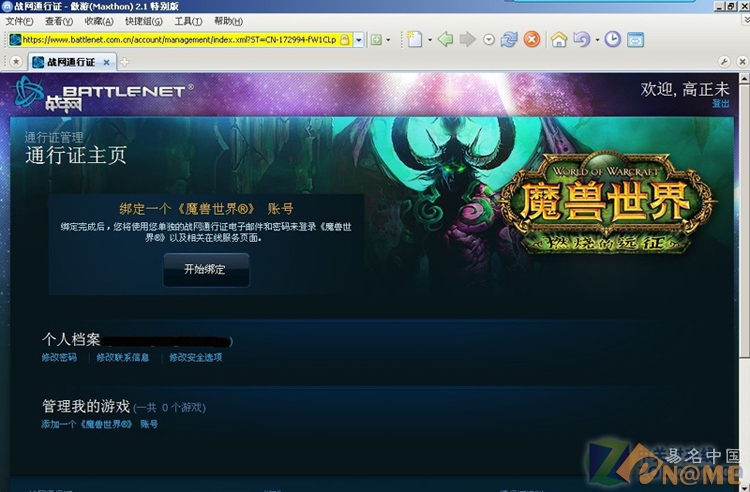Click the SSL padlock icon in address bar
This screenshot has height=492, width=750.
(x=344, y=40)
